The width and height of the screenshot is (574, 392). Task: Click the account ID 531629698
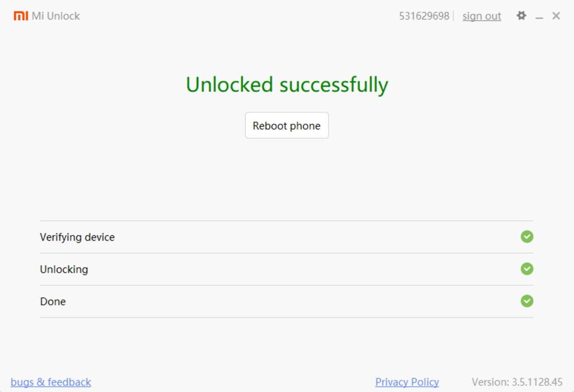pos(424,15)
